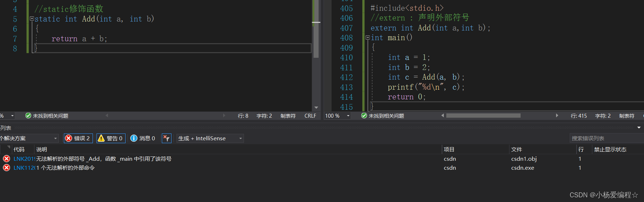This screenshot has height=202, width=644.
Task: Select the csdn.exe file cell
Action: click(522, 168)
